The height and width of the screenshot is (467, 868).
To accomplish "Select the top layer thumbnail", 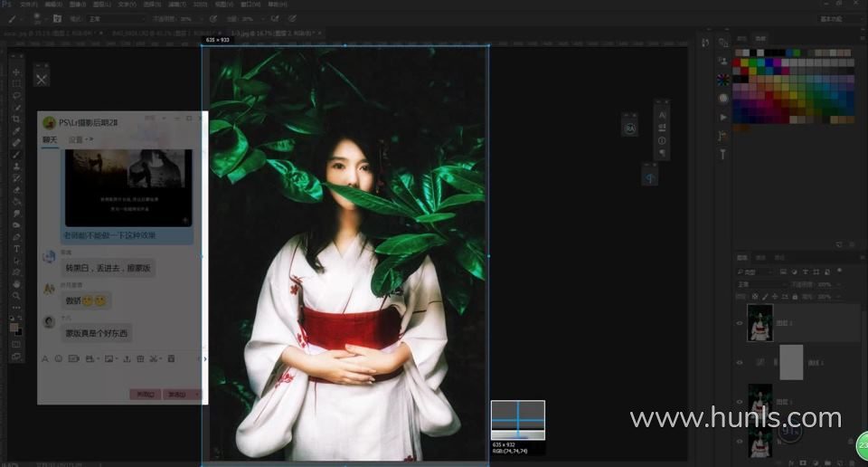I will click(760, 322).
